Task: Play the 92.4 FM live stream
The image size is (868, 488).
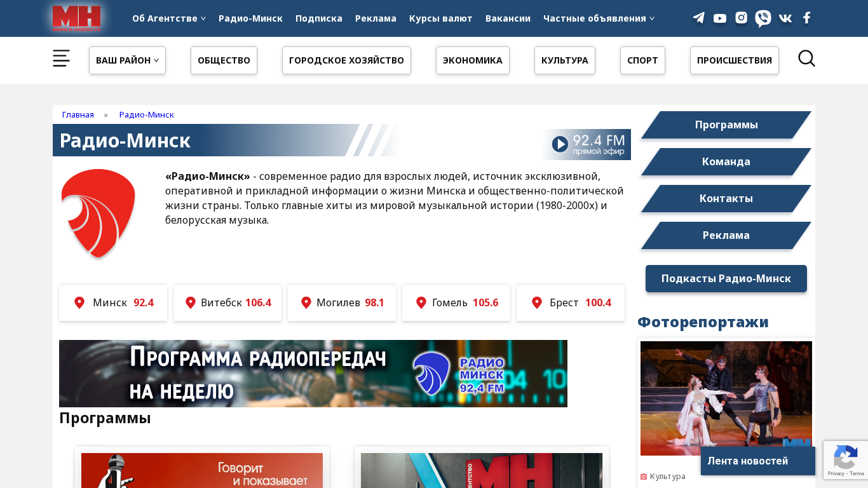Action: coord(587,144)
